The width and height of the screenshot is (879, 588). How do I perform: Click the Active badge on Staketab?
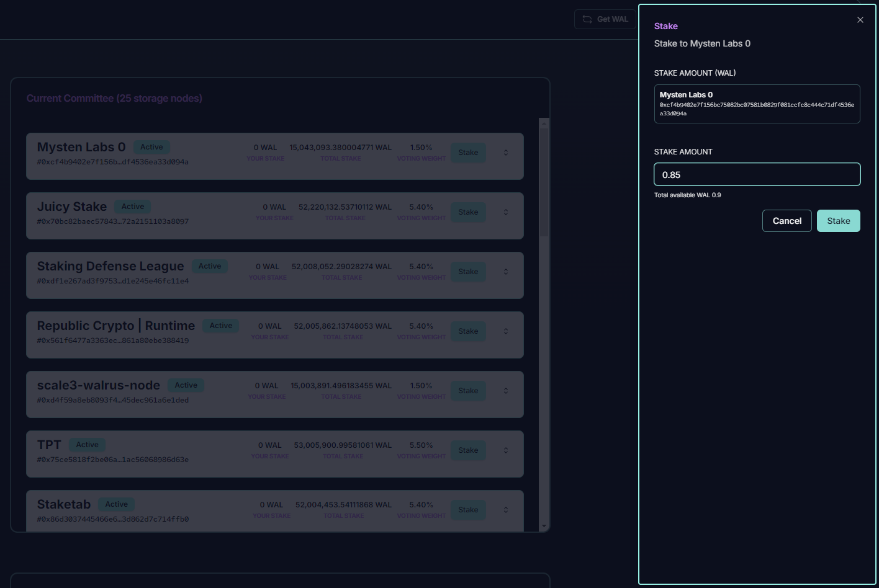(117, 504)
